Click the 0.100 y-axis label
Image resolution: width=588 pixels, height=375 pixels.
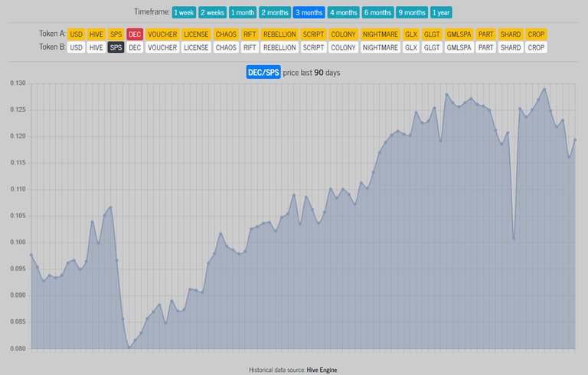(18, 243)
